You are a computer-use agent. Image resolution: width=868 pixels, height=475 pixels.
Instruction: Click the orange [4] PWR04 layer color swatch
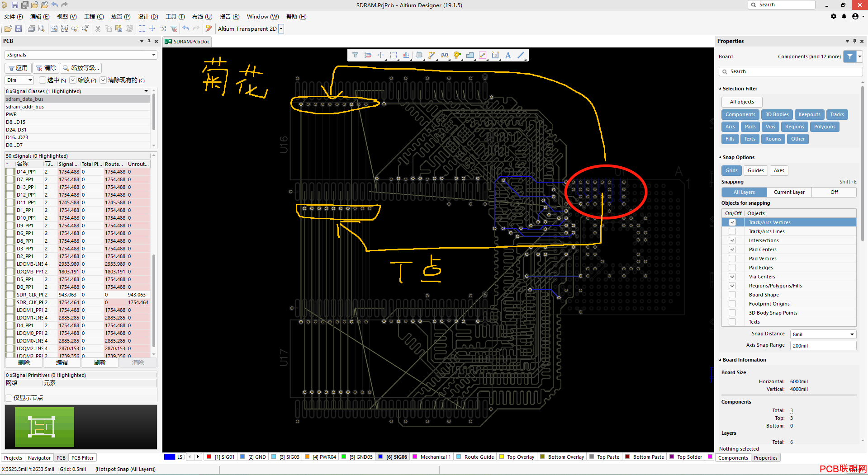tap(307, 457)
